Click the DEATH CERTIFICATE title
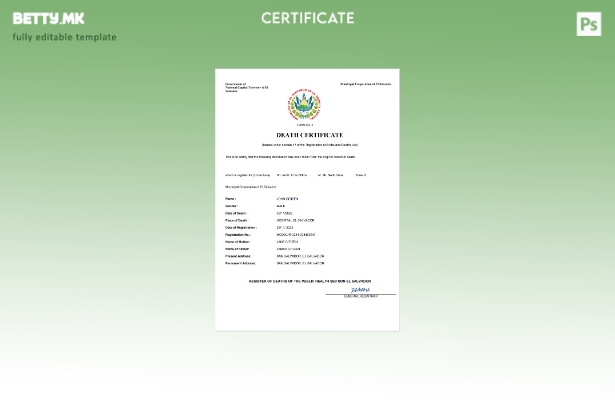Viewport: 615px width, 400px height. 309,135
